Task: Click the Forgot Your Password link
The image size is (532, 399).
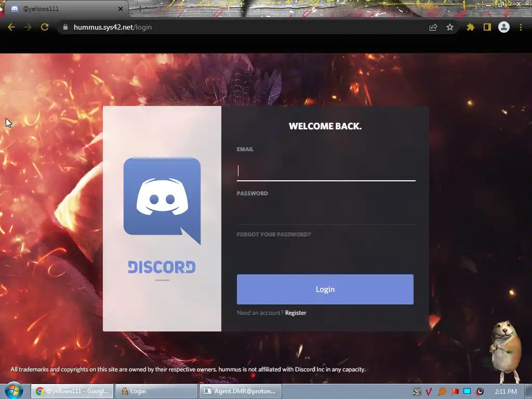Action: [x=274, y=234]
